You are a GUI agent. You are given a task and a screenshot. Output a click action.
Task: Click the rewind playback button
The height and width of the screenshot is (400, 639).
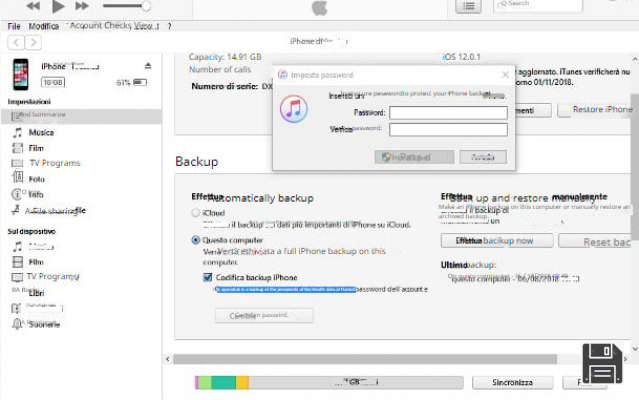click(x=33, y=6)
